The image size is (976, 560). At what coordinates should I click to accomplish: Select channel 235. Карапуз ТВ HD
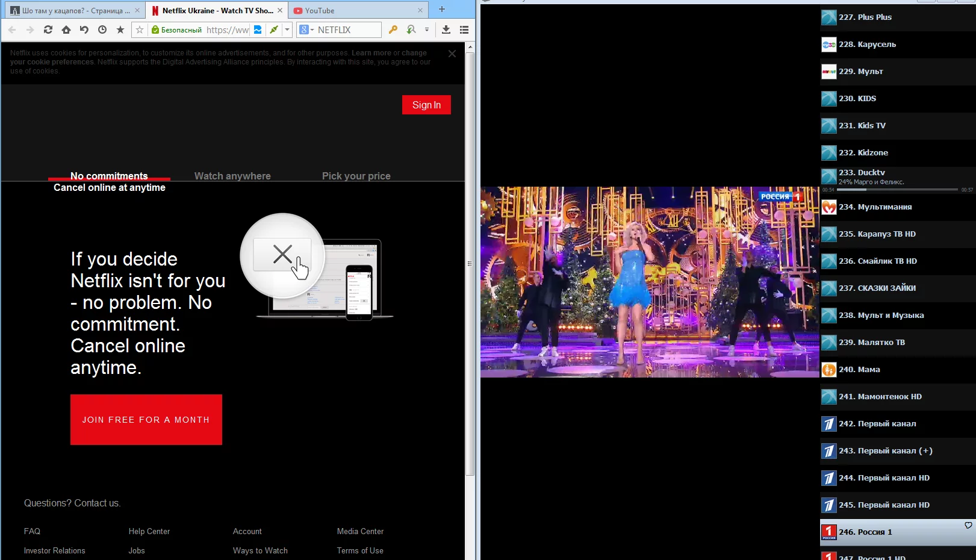[898, 234]
